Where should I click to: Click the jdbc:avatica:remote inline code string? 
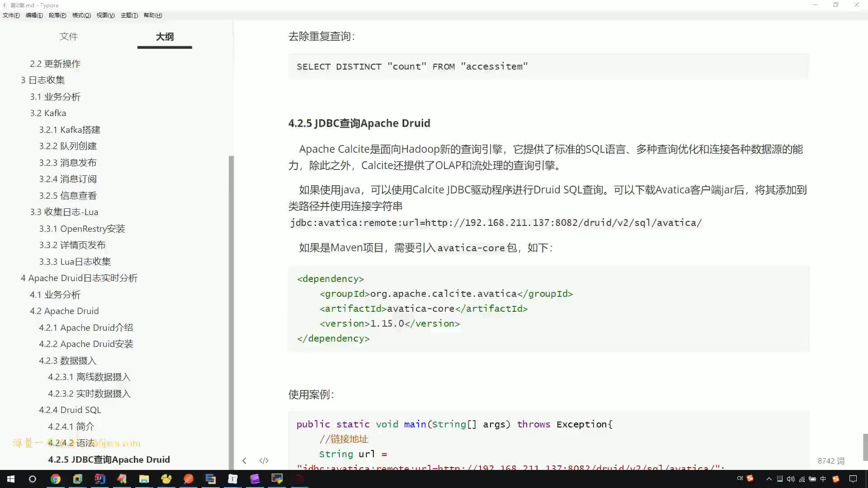click(x=496, y=223)
